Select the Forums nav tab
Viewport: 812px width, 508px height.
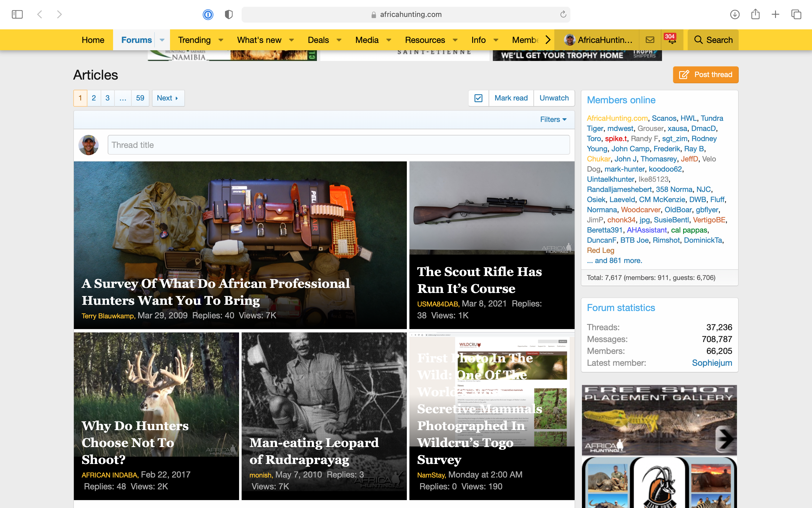136,40
